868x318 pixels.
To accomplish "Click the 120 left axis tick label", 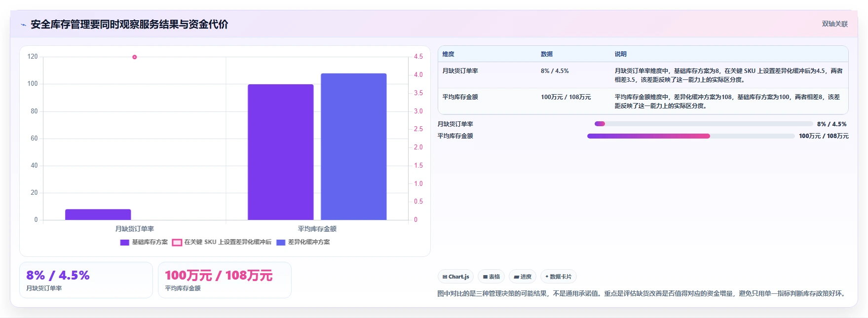I will pyautogui.click(x=33, y=57).
